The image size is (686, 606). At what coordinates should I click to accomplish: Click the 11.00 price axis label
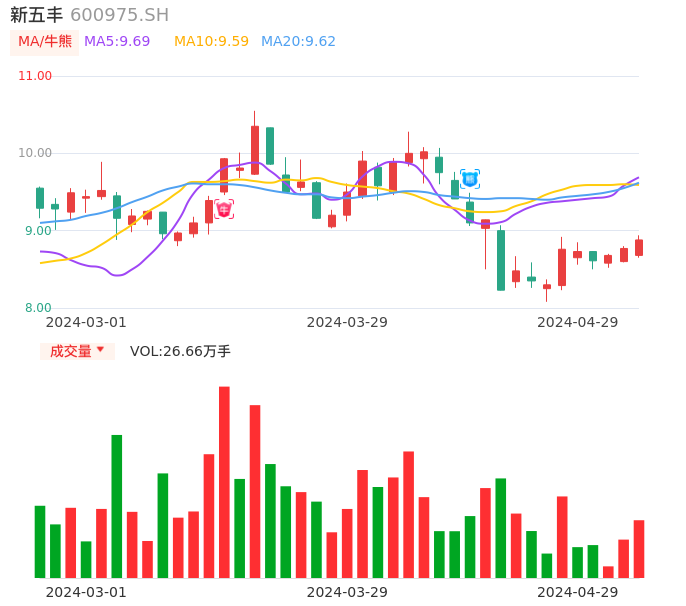(x=35, y=76)
